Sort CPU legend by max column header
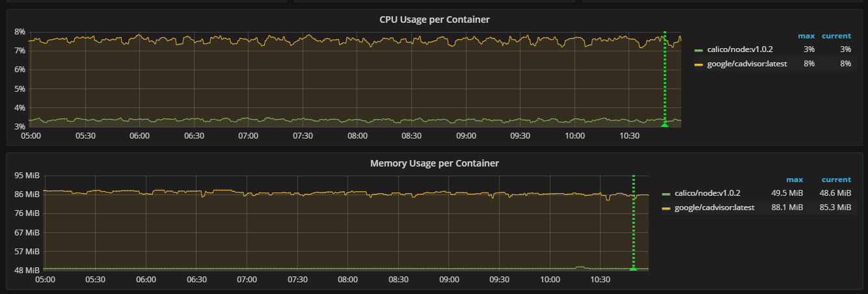This screenshot has height=294, width=868. [806, 36]
